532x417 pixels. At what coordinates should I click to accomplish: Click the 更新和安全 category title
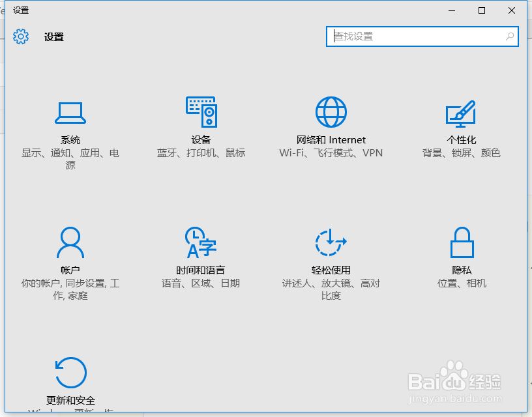70,401
